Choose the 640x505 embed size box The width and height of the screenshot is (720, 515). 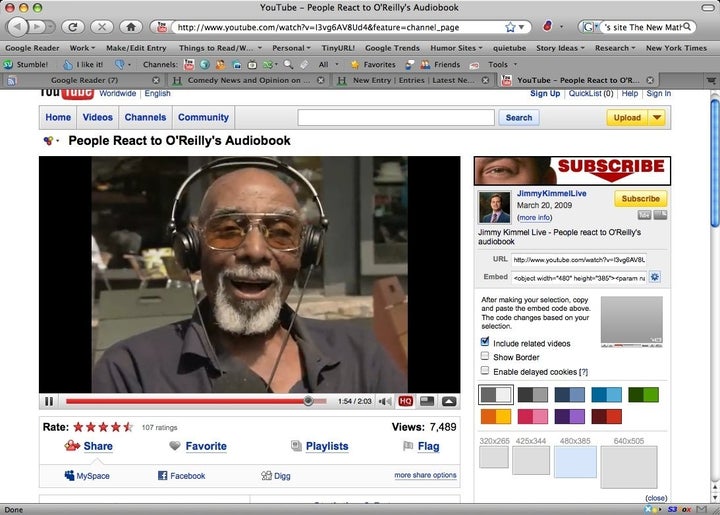(629, 467)
